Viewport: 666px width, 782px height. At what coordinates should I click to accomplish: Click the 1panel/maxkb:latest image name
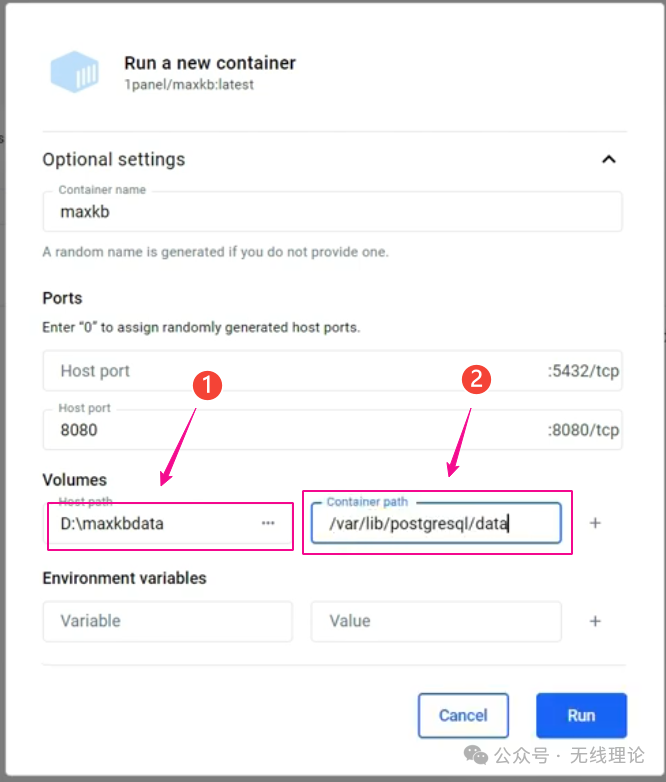pos(189,85)
